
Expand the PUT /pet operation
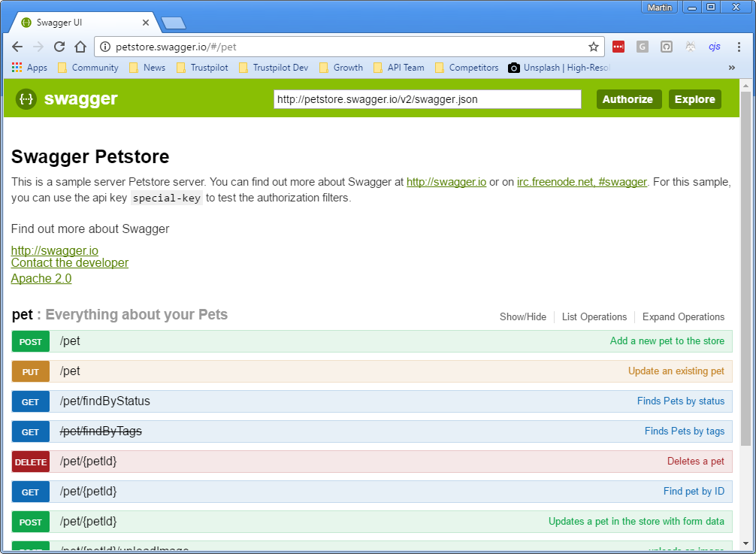click(372, 371)
